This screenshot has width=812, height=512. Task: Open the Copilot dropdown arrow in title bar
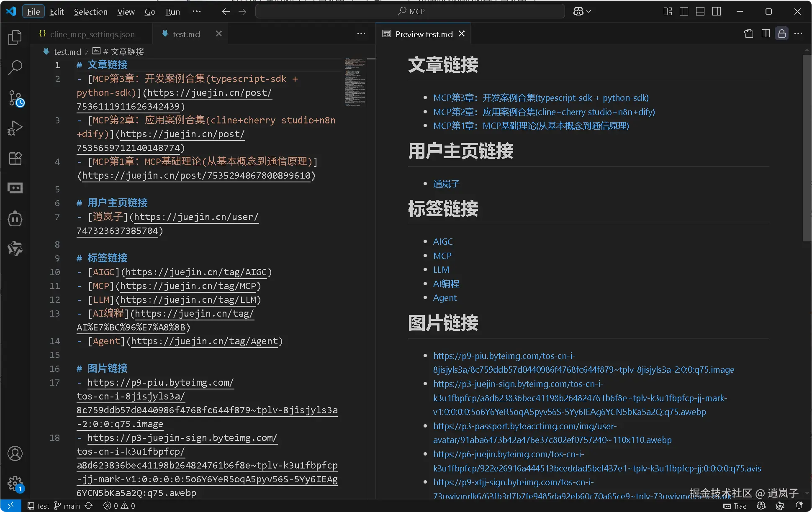pos(589,11)
